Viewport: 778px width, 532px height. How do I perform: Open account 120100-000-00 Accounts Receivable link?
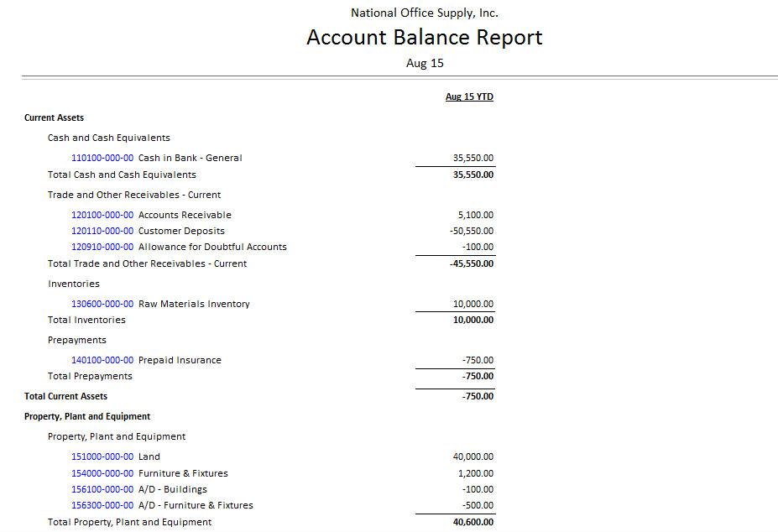102,215
